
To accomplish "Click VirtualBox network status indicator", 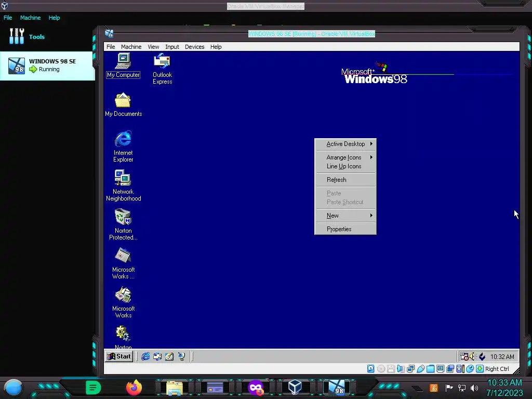I will (x=410, y=369).
